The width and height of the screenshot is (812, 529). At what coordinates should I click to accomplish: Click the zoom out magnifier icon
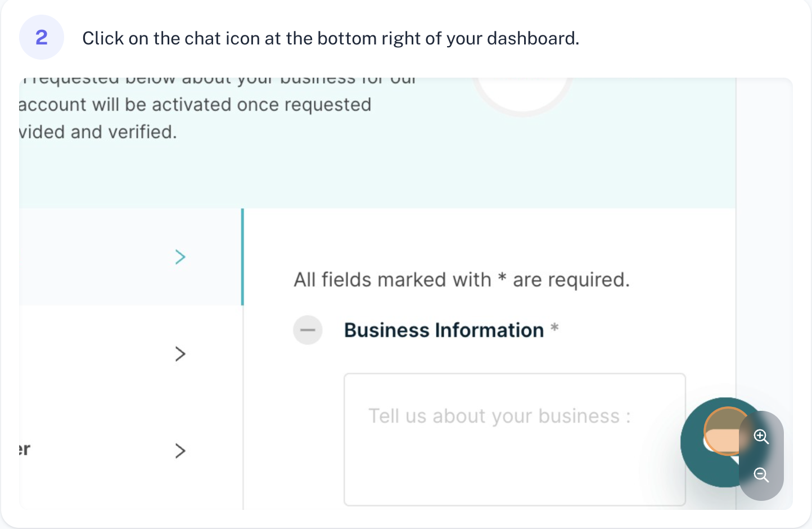[x=761, y=474]
